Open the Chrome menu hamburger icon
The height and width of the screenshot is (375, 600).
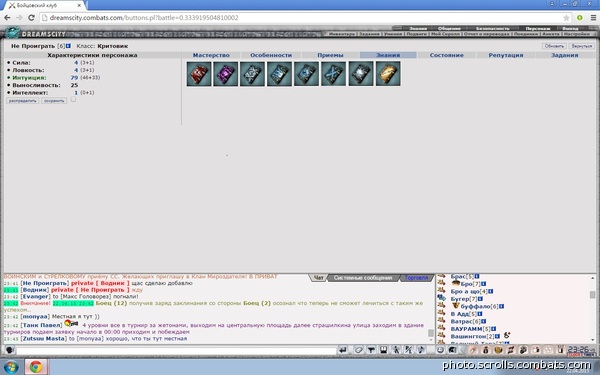coord(593,18)
